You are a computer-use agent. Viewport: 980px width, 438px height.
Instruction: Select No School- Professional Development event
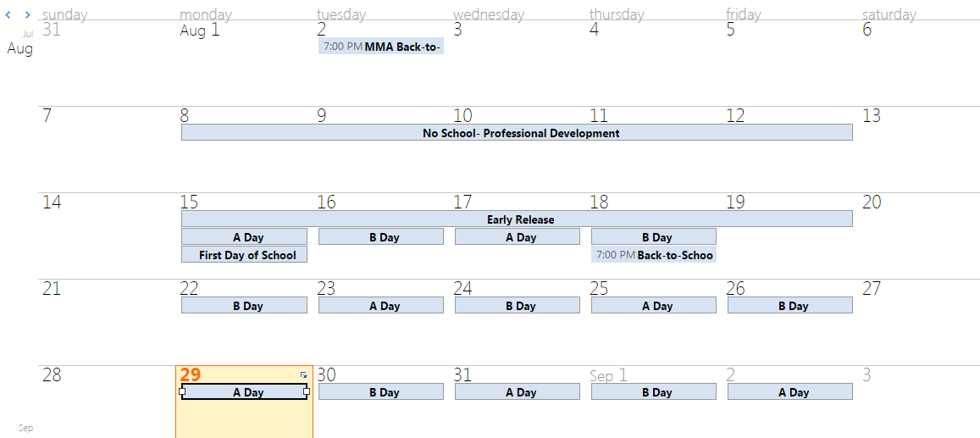[517, 133]
